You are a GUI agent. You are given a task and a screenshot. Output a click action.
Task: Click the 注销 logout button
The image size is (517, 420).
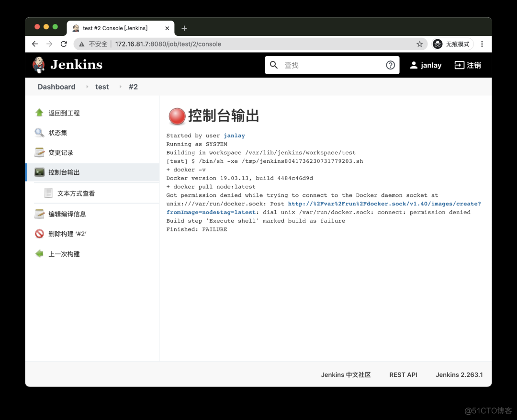[x=467, y=65]
